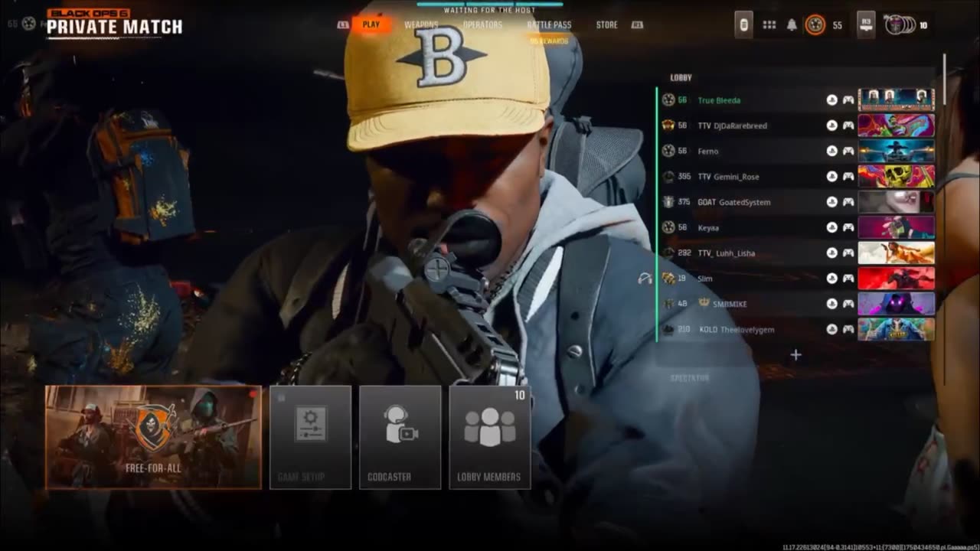The image size is (980, 551).
Task: View True Bleeda's calling card banner
Action: pos(896,100)
